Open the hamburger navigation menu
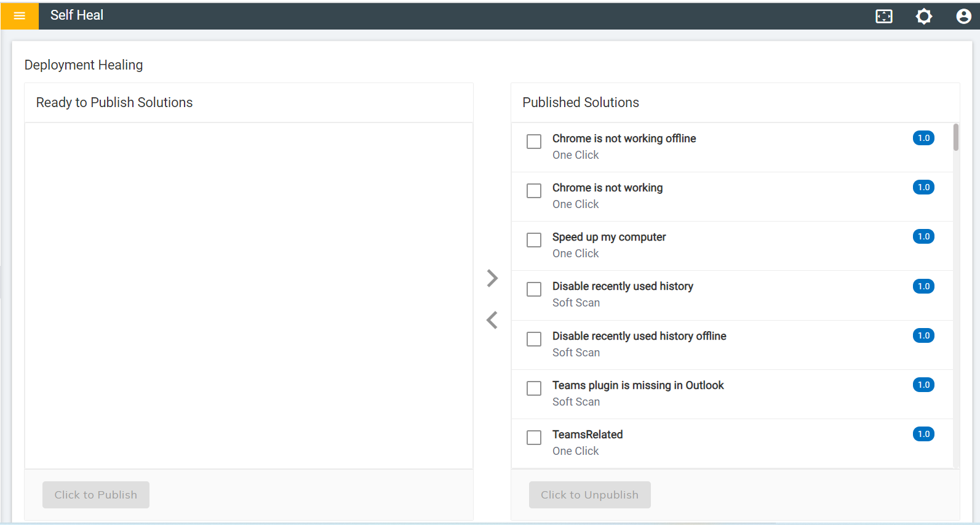The height and width of the screenshot is (525, 980). [x=19, y=16]
